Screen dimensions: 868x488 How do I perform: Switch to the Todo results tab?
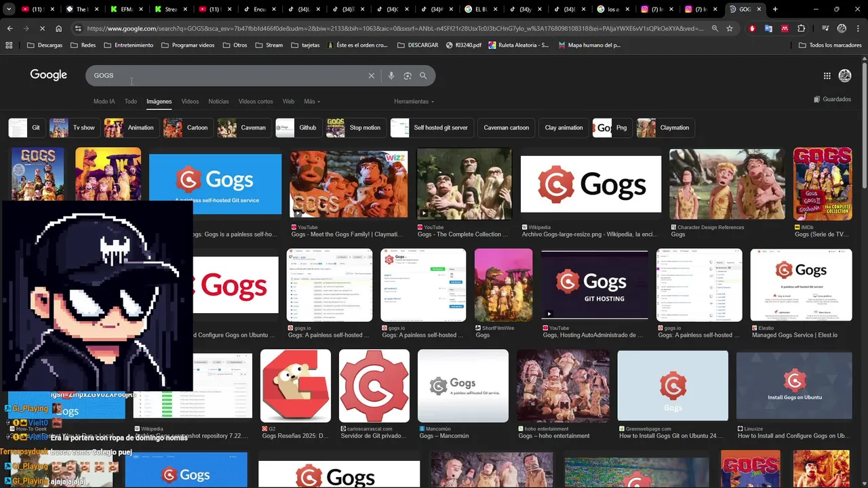130,102
